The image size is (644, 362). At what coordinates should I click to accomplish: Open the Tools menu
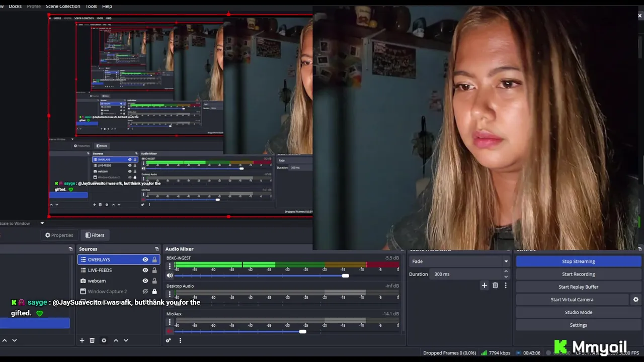[x=91, y=6]
